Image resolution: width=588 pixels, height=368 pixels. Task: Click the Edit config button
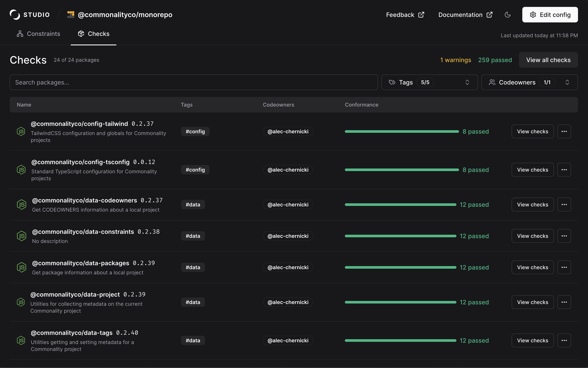[x=550, y=15]
